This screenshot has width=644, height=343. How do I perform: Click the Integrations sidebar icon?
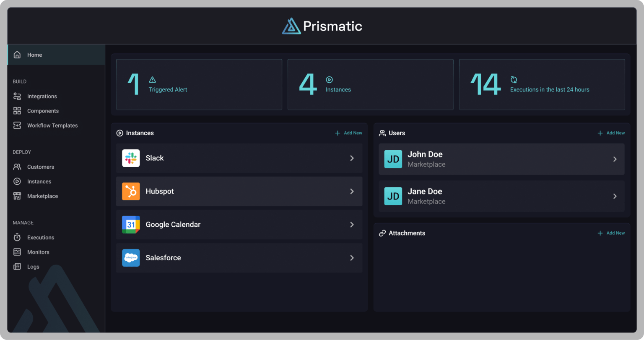point(17,96)
